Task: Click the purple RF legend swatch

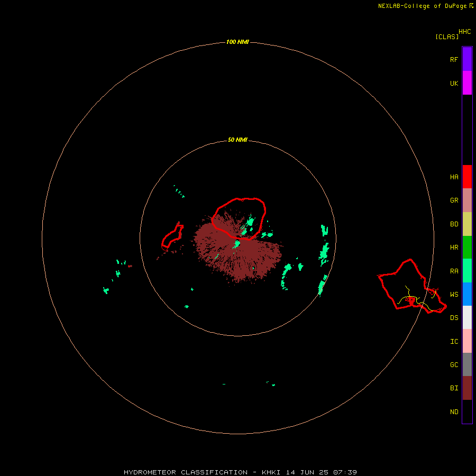Action: click(467, 59)
